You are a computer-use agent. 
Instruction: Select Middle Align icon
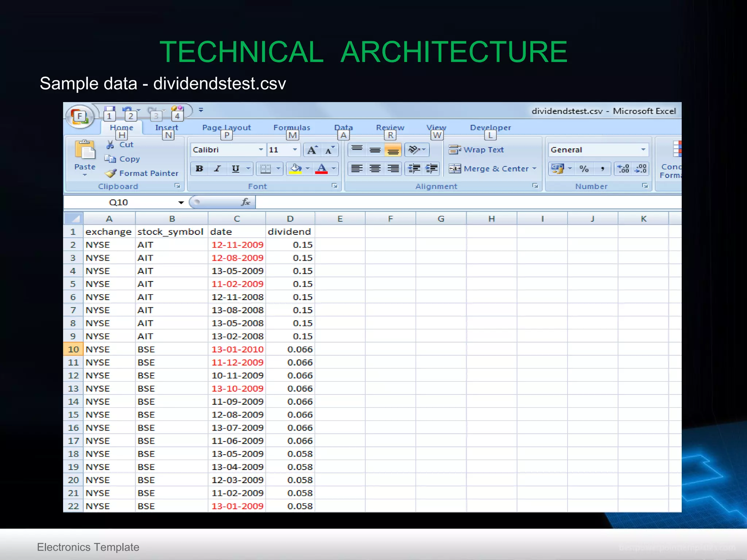[375, 149]
